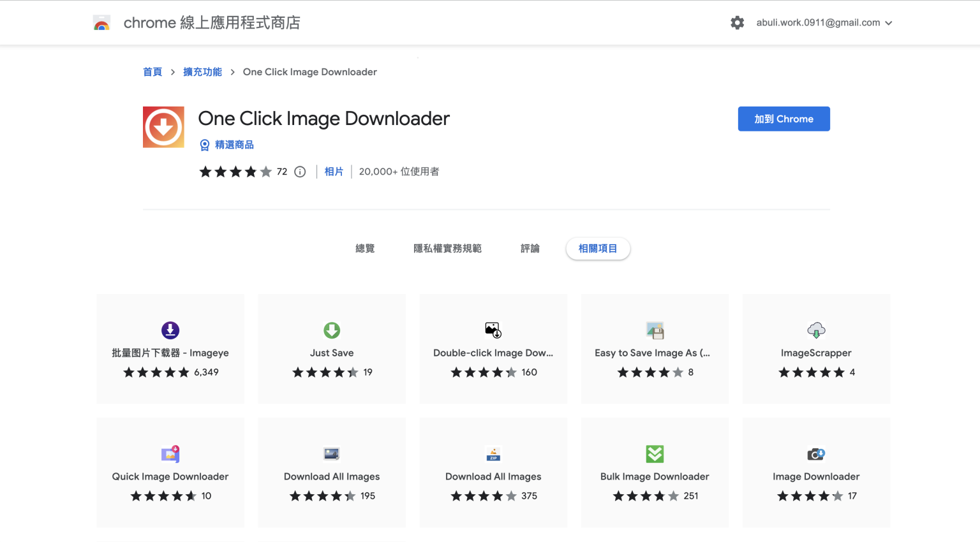Click the One Click Image Downloader logo
The image size is (980, 542).
pyautogui.click(x=163, y=126)
